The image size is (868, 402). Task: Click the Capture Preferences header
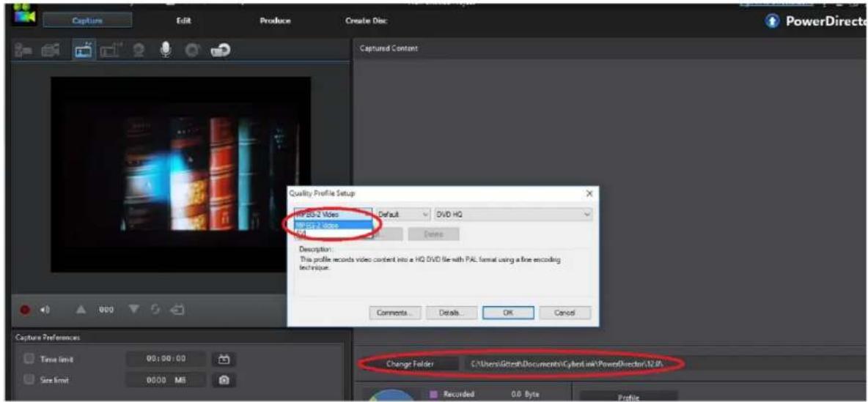click(48, 337)
